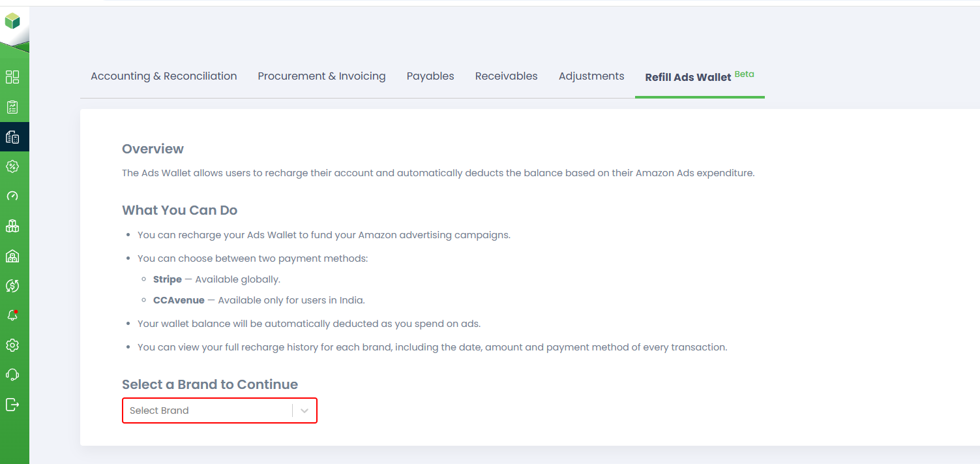
Task: Open the speedometer gauge icon in sidebar
Action: coord(12,196)
